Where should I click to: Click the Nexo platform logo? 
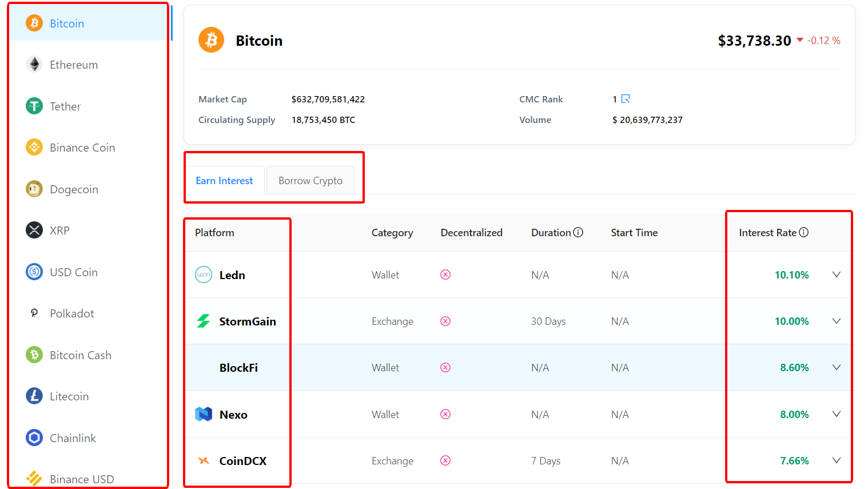pyautogui.click(x=204, y=414)
